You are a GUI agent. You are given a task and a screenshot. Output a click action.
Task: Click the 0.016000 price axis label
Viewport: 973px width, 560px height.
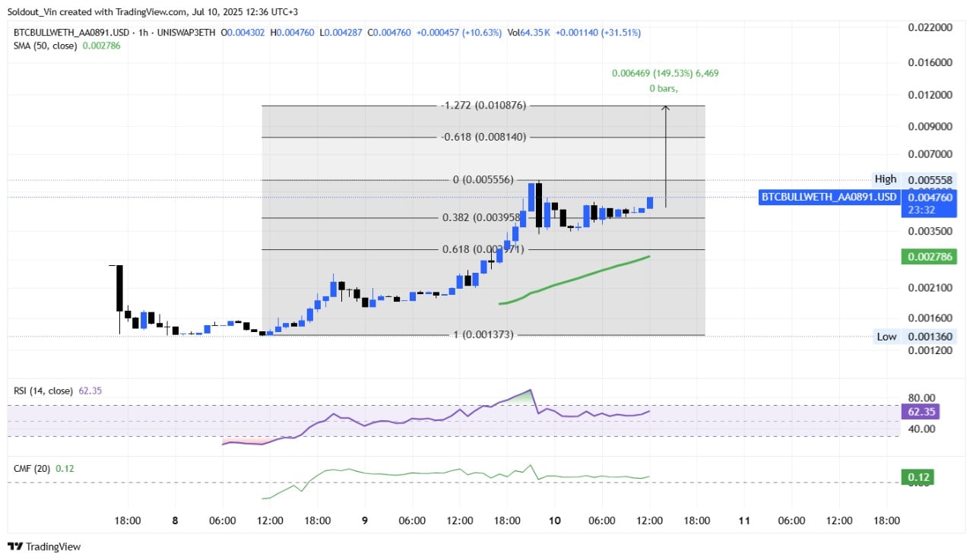click(930, 62)
